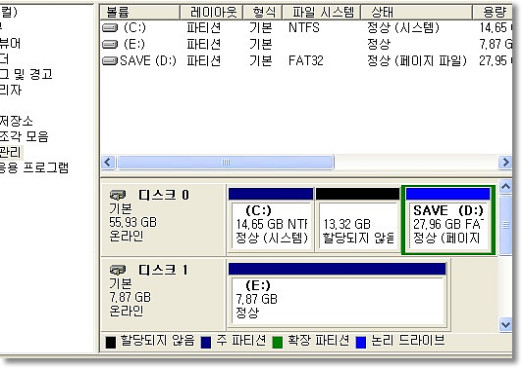Sort by the 파일 시스템 column header
Screen dimensions: 522x368
click(322, 12)
